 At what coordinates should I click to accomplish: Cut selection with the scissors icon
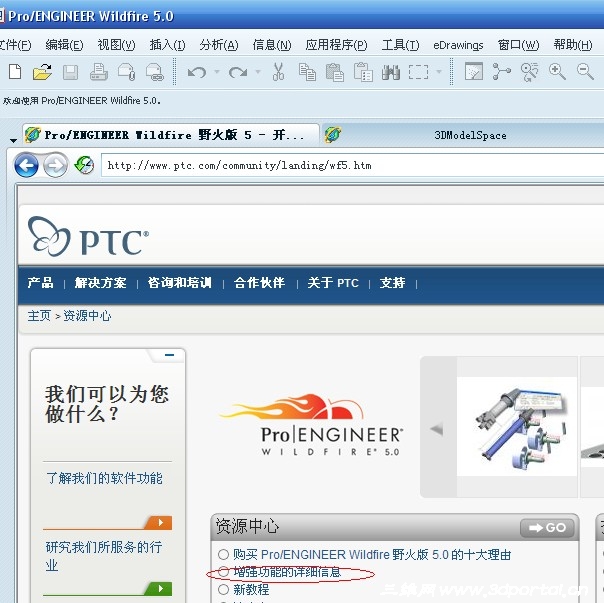click(278, 72)
